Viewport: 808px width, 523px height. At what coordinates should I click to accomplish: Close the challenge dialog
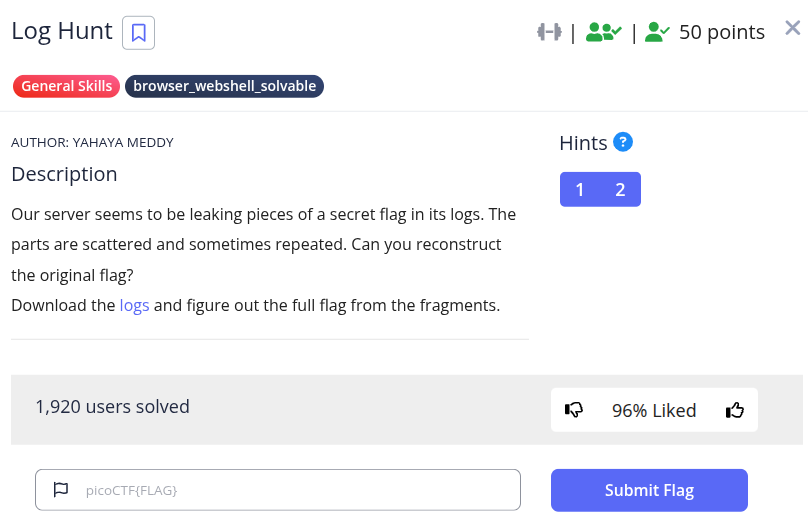[x=792, y=28]
